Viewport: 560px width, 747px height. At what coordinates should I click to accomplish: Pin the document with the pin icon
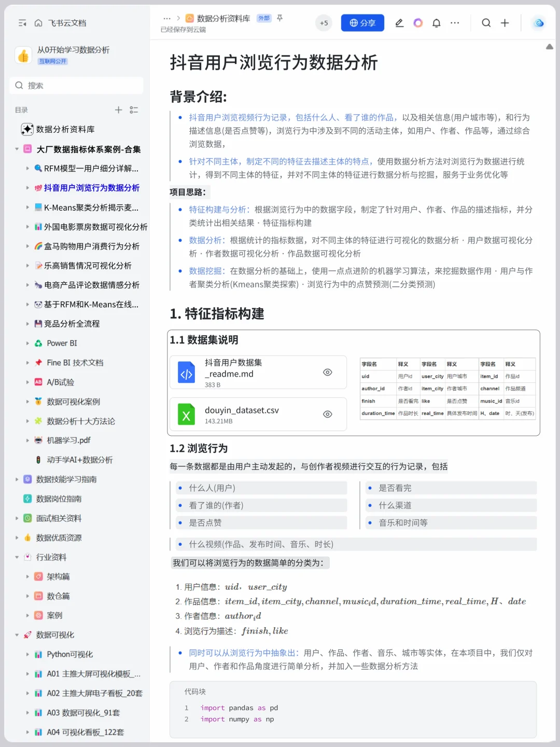point(279,18)
